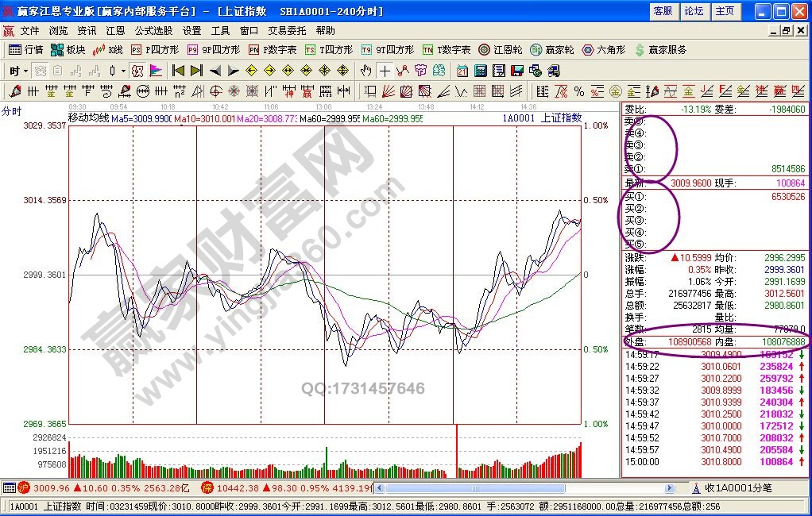
Task: Switch to the K线 candlestick chart
Action: click(x=109, y=49)
